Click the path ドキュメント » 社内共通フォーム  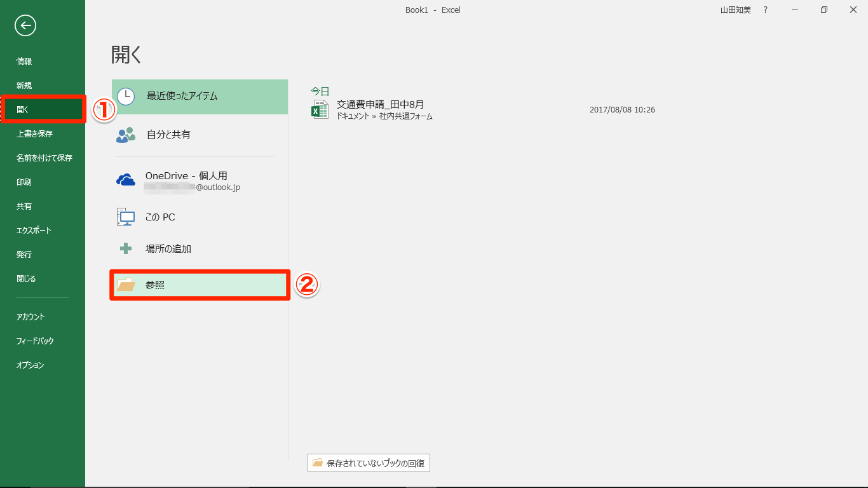point(384,116)
